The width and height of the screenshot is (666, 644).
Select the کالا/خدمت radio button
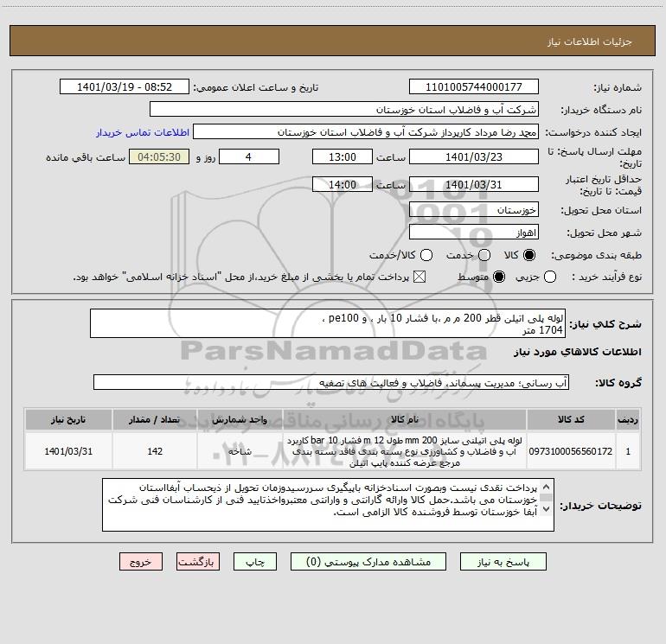tap(426, 255)
